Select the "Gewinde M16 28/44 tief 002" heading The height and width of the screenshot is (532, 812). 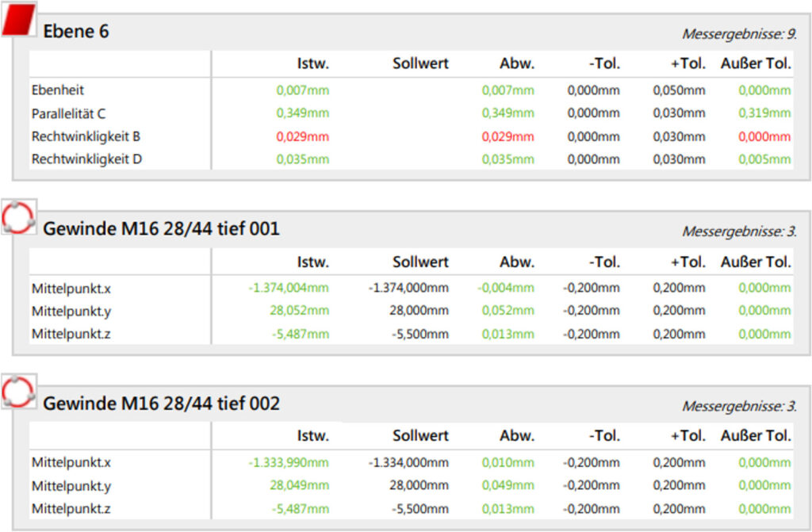[161, 404]
